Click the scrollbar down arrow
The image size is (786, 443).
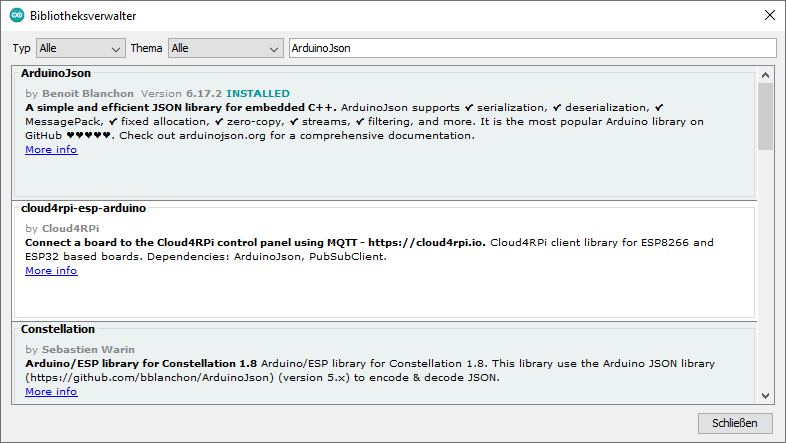(x=765, y=395)
